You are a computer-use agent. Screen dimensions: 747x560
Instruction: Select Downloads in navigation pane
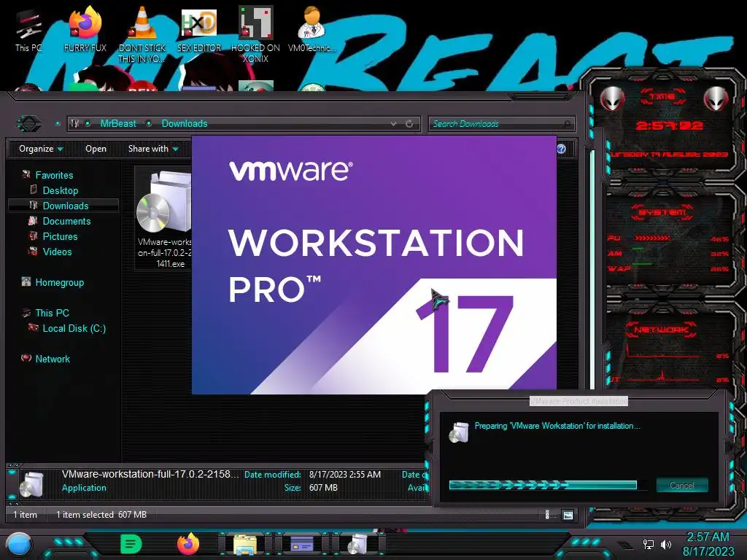pos(65,206)
